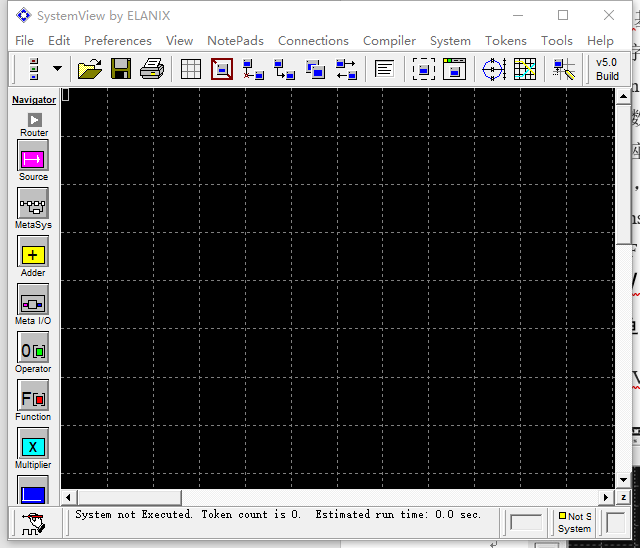Pick the Adder token icon
Image resolution: width=640 pixels, height=548 pixels.
[x=33, y=254]
